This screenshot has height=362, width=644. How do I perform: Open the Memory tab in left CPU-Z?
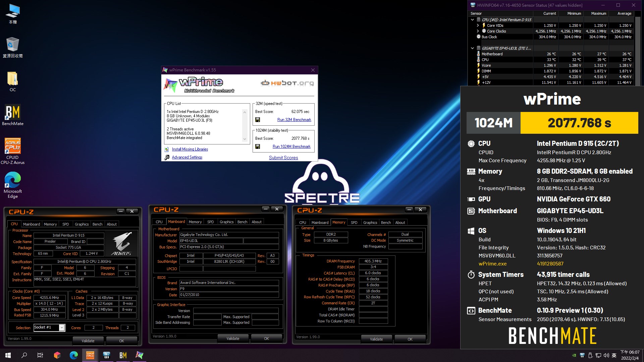point(50,224)
